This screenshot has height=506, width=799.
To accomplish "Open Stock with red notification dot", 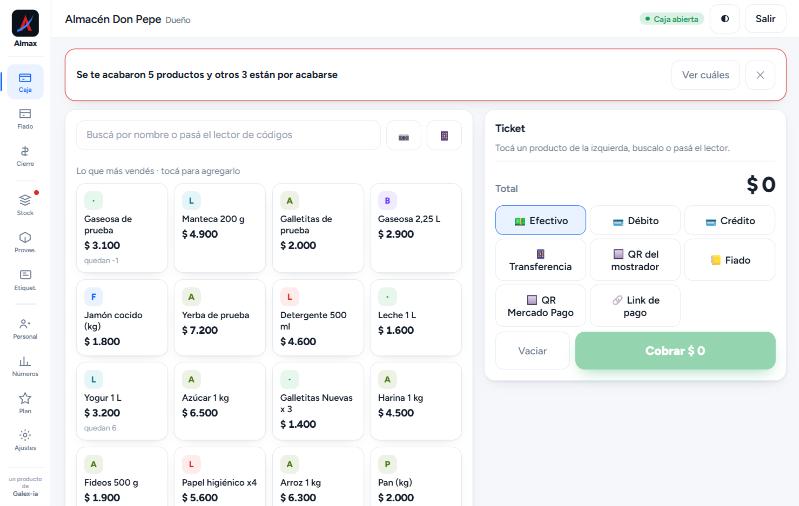I will [x=25, y=204].
